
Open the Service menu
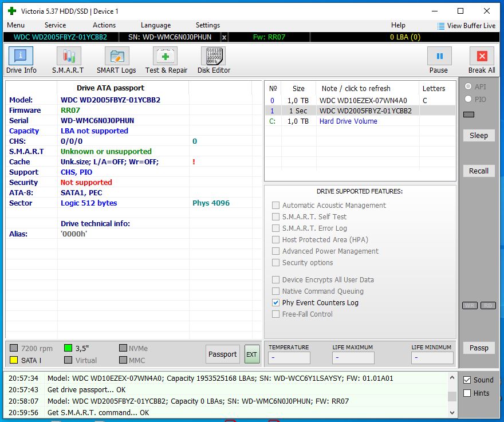(x=56, y=25)
